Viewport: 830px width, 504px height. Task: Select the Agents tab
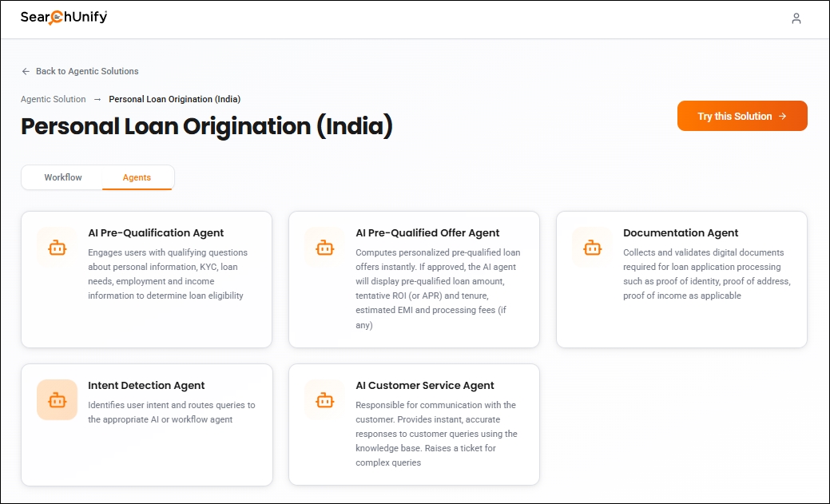(137, 177)
